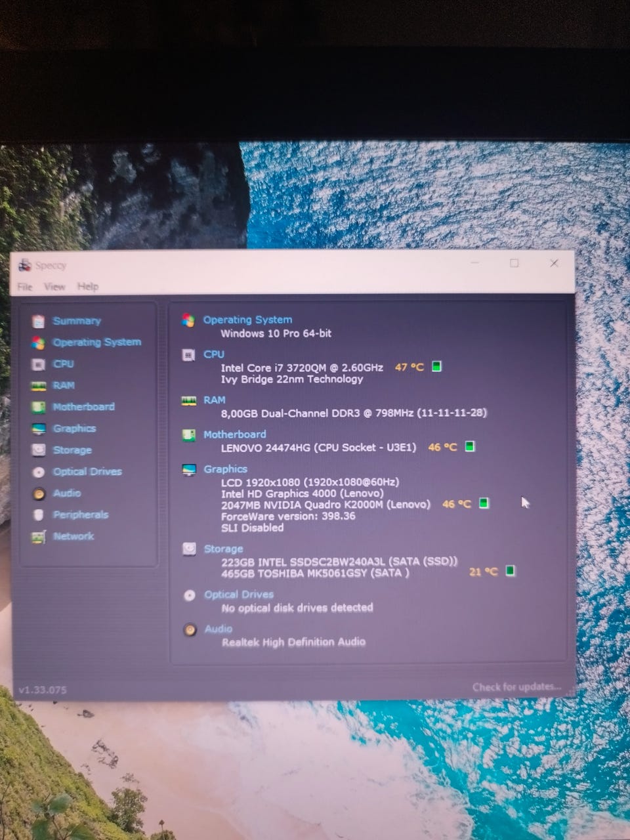Screen dimensions: 630x840
Task: Click the Network icon in sidebar
Action: click(x=39, y=537)
